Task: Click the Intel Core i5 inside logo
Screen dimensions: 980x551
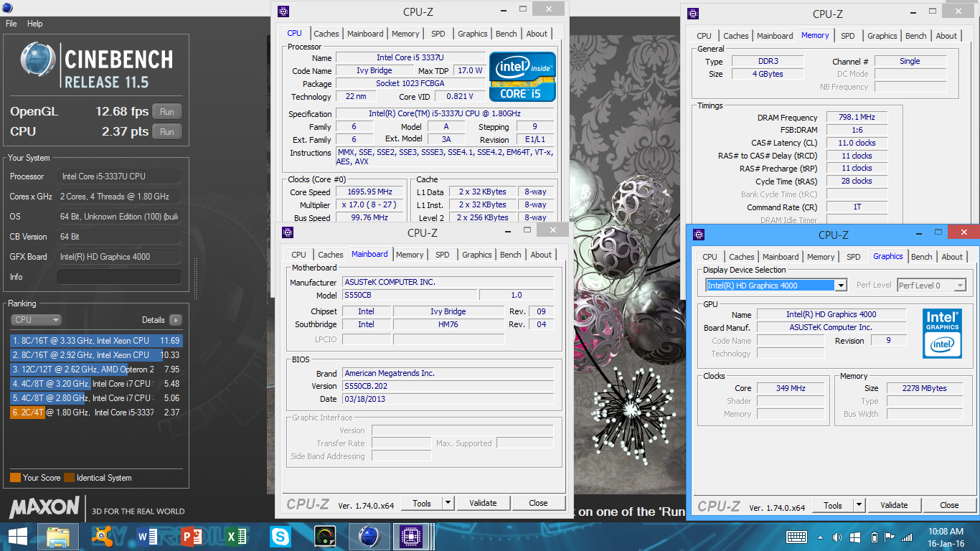Action: pyautogui.click(x=523, y=76)
